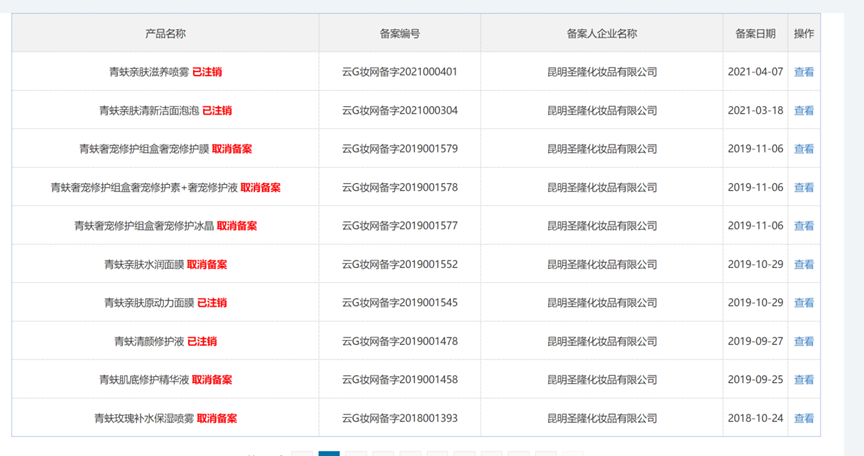The height and width of the screenshot is (456, 864).
Task: Click record number 云G妆网备字2019001552
Action: point(399,264)
